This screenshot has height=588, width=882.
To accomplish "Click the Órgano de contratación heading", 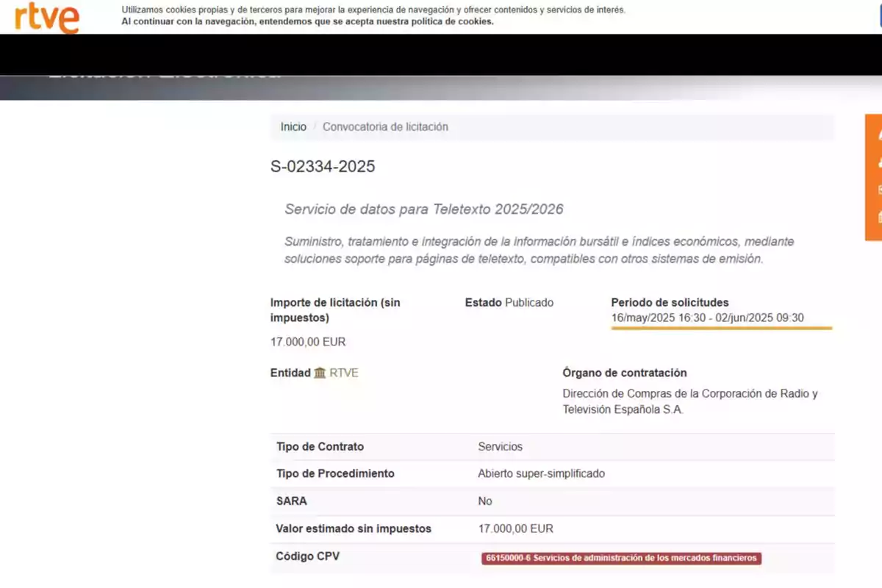I will click(x=624, y=373).
